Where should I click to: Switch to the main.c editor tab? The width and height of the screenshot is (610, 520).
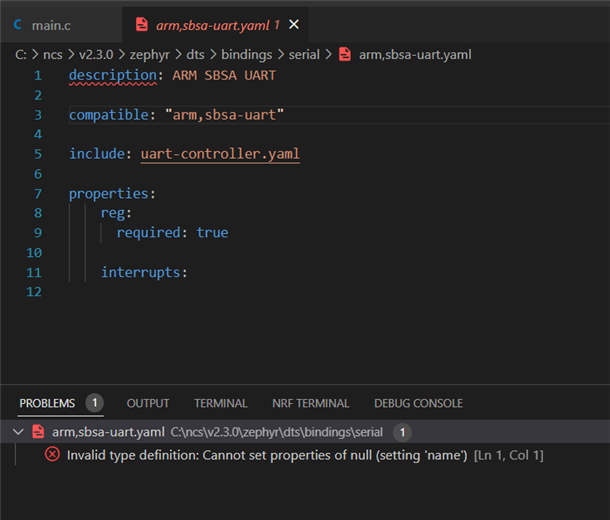tap(61, 25)
